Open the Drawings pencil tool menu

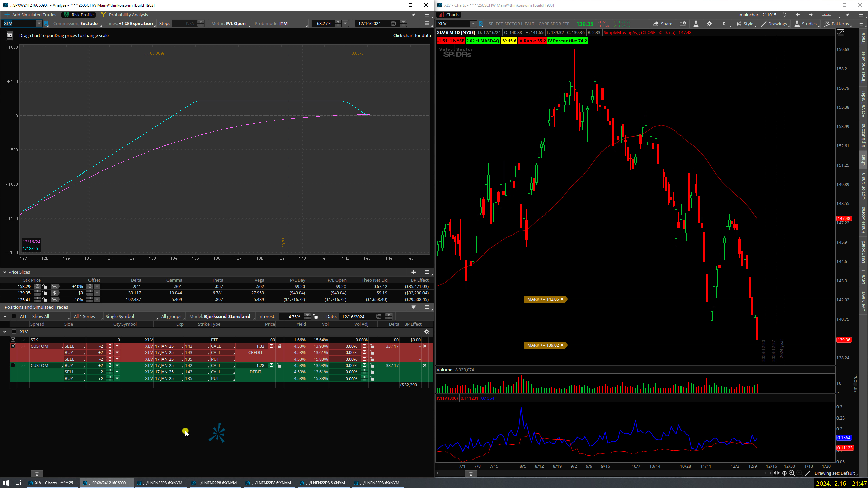(774, 24)
